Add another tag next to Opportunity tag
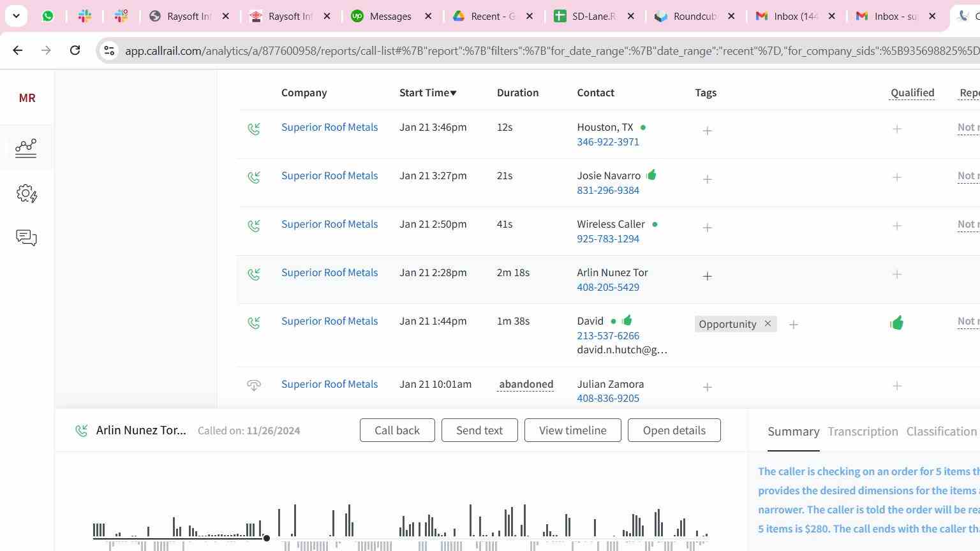The image size is (980, 551). click(x=793, y=325)
